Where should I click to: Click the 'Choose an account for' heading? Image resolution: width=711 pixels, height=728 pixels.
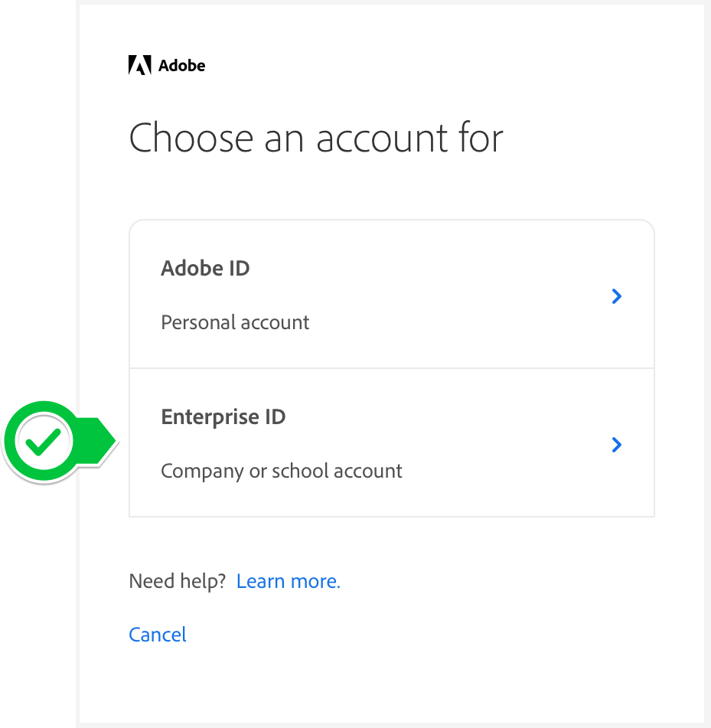coord(316,138)
